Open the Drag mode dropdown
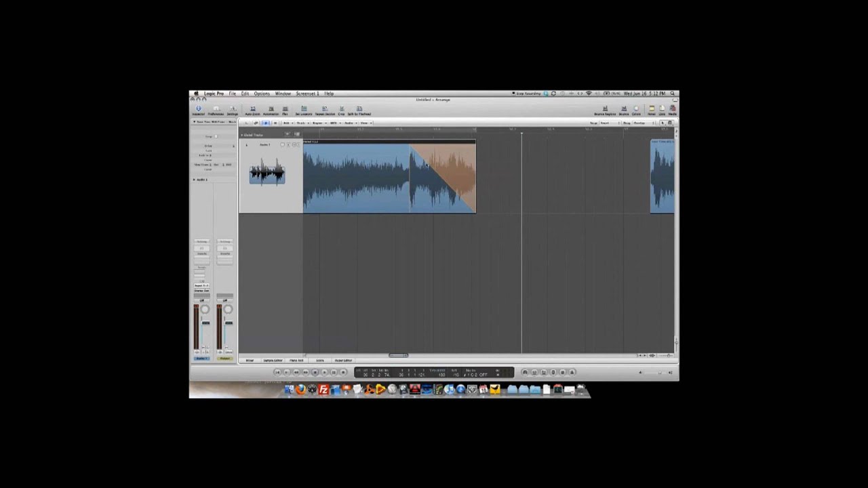Viewport: 868px width, 488px height. click(x=644, y=123)
